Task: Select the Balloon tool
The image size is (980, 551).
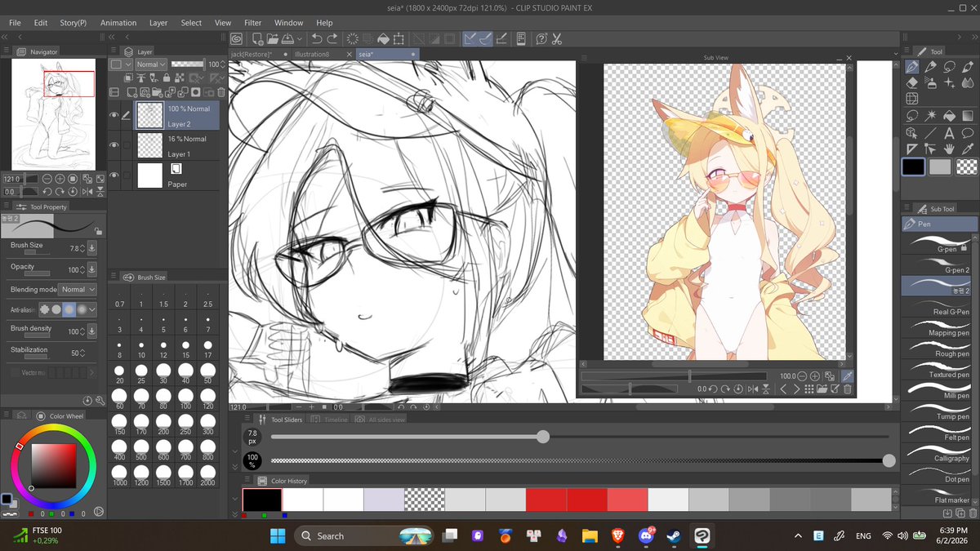Action: (x=968, y=133)
